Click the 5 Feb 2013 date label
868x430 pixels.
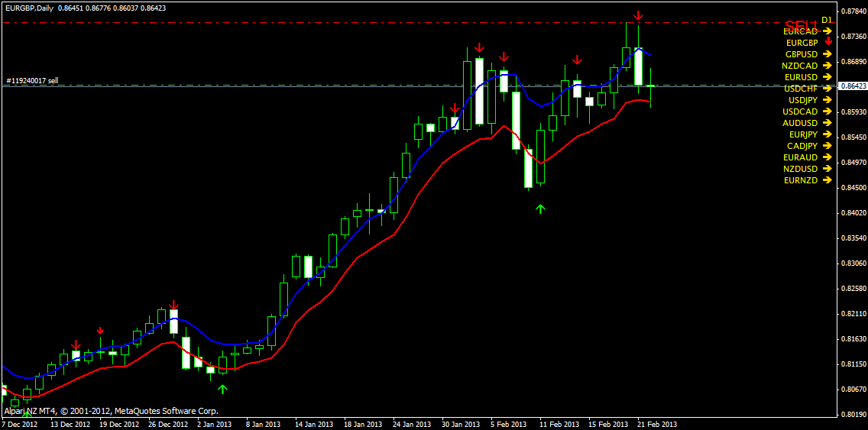point(507,424)
